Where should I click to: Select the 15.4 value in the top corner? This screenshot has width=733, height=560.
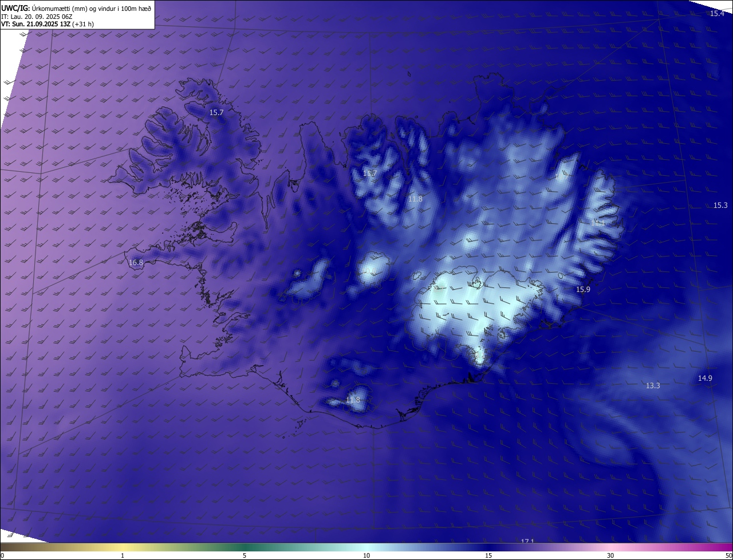(717, 13)
